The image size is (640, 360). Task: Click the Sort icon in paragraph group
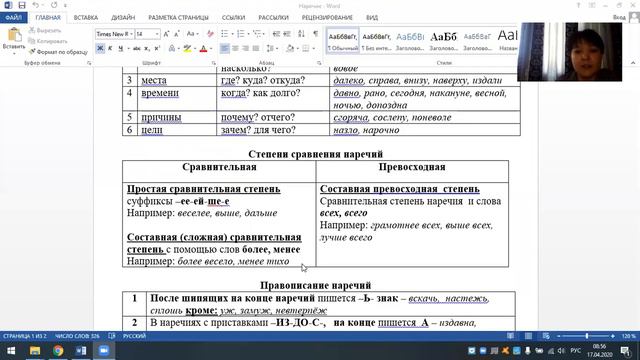tap(301, 34)
